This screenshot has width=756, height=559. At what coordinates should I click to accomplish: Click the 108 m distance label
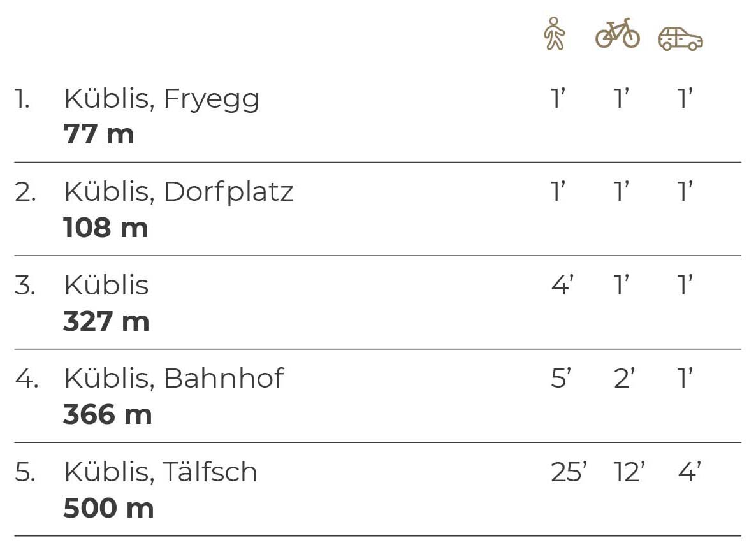pos(106,227)
